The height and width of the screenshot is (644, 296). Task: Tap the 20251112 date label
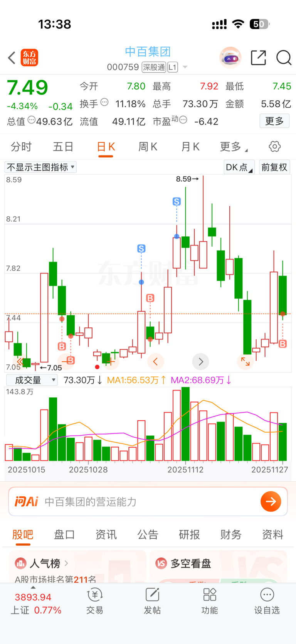(185, 470)
